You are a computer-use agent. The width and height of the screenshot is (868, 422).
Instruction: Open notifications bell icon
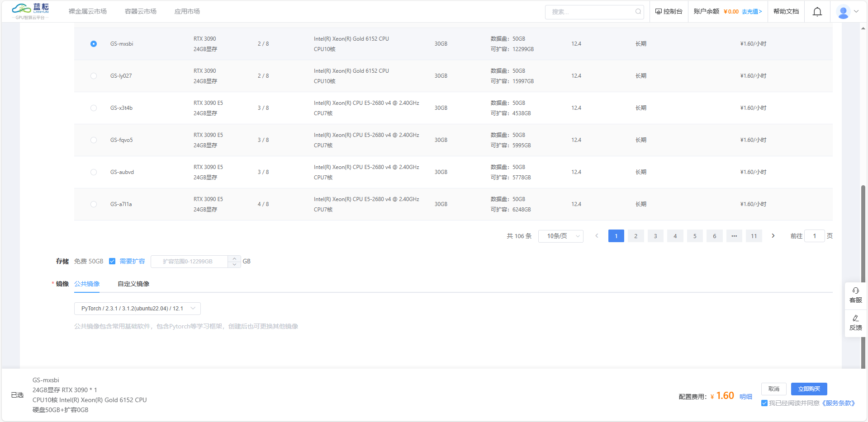(x=817, y=12)
